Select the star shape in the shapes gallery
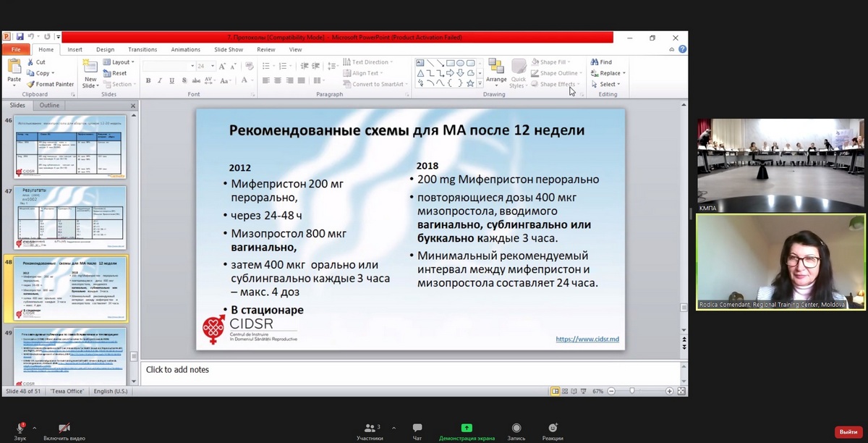The image size is (868, 443). [x=470, y=83]
